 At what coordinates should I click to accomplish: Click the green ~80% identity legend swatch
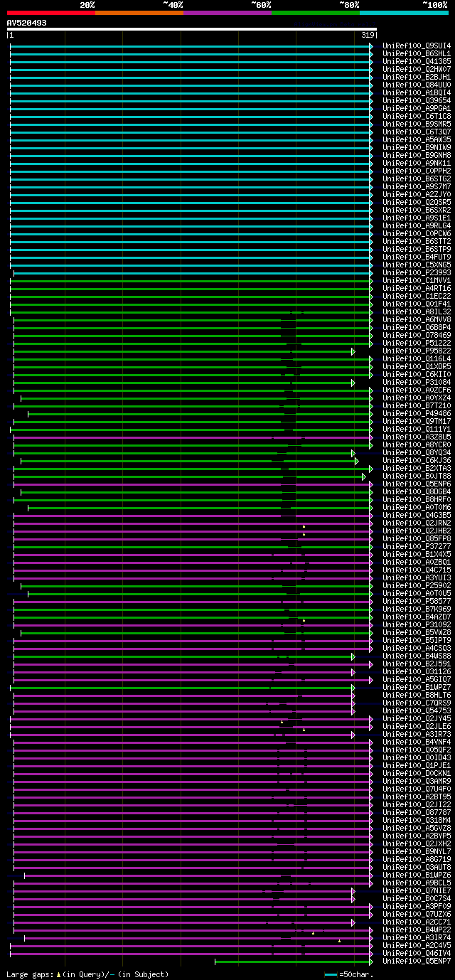click(316, 13)
